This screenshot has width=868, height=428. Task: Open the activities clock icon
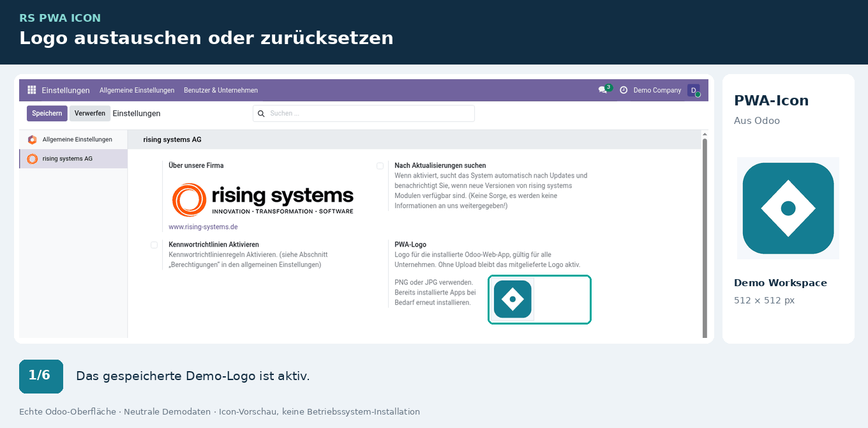(624, 90)
